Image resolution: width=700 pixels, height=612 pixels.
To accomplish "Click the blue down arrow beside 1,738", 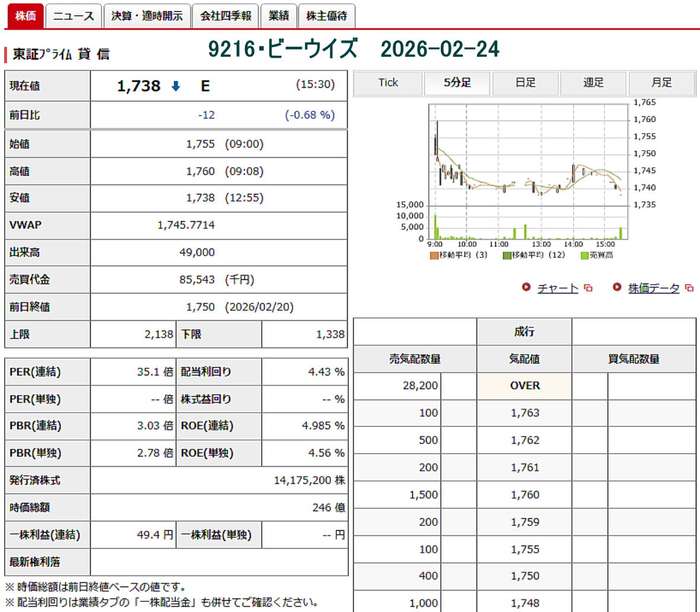I will [x=176, y=87].
